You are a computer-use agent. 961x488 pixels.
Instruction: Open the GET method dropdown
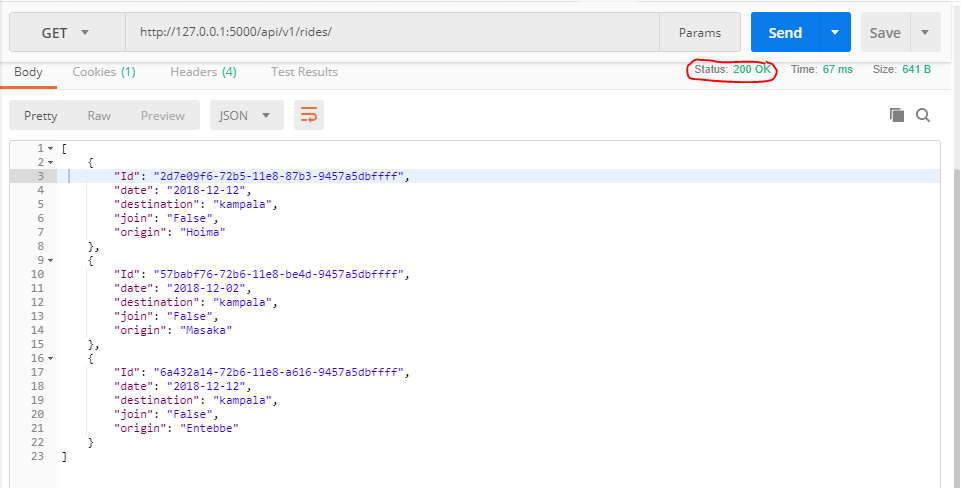click(x=67, y=33)
